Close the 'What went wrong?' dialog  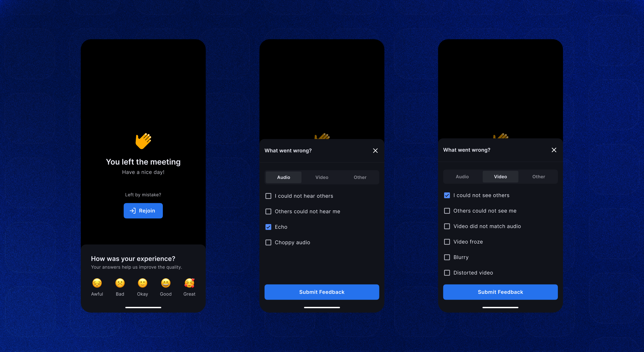click(375, 150)
